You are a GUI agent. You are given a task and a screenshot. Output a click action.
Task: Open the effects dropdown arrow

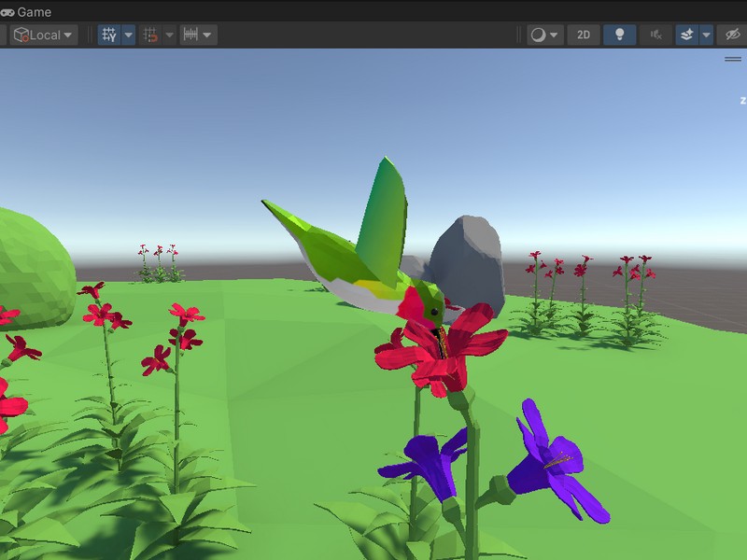[704, 34]
